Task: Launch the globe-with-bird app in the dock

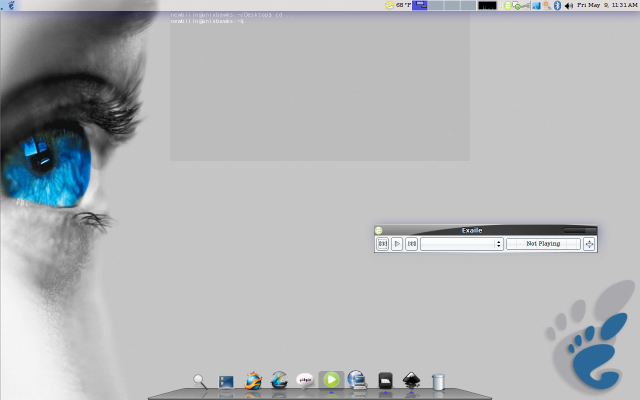Action: (x=280, y=380)
